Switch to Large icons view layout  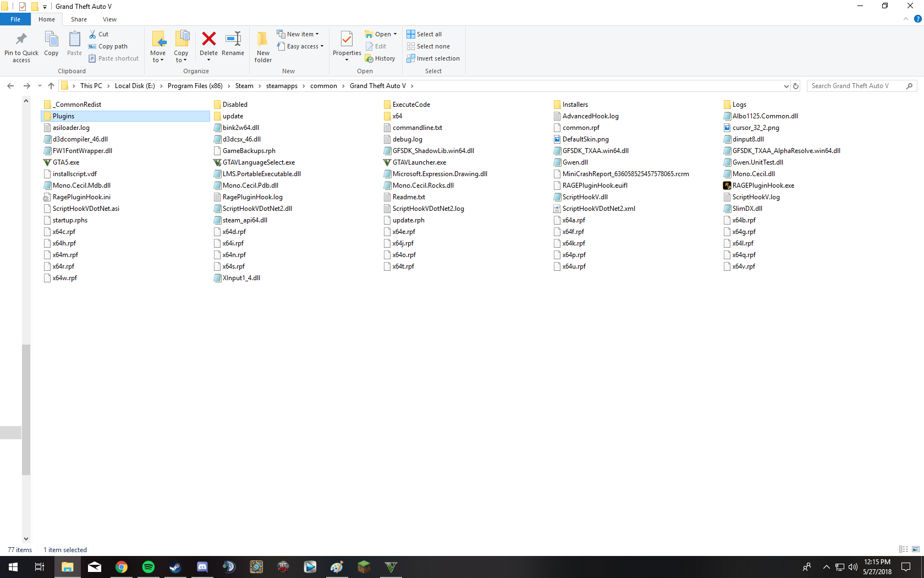click(916, 549)
